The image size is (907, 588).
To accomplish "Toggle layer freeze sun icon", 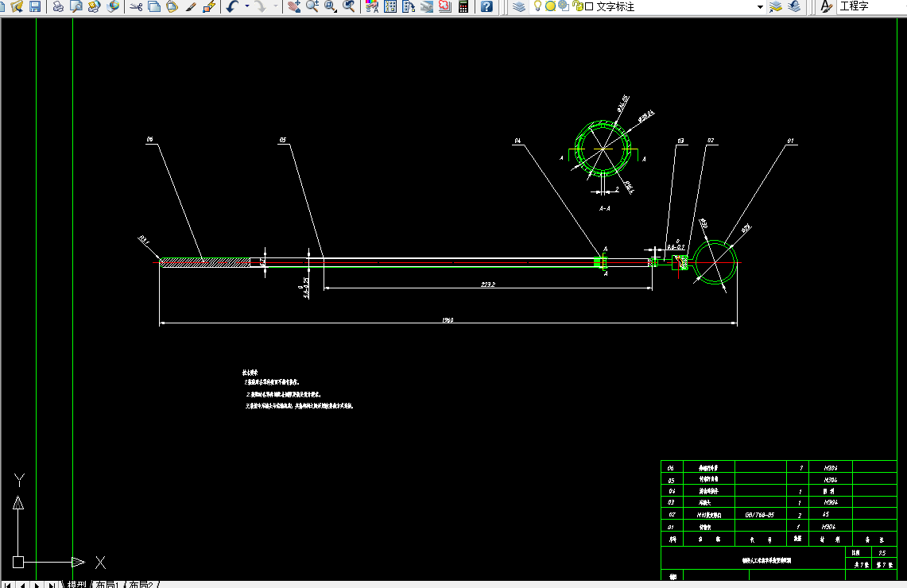I will [x=550, y=6].
